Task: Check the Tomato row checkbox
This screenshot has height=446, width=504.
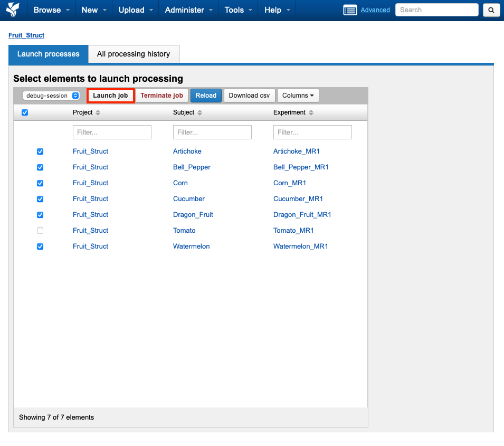Action: click(x=40, y=231)
